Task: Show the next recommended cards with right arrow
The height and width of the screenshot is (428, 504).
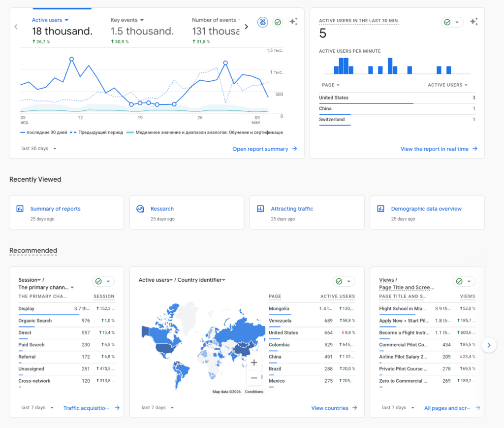Action: [x=489, y=345]
